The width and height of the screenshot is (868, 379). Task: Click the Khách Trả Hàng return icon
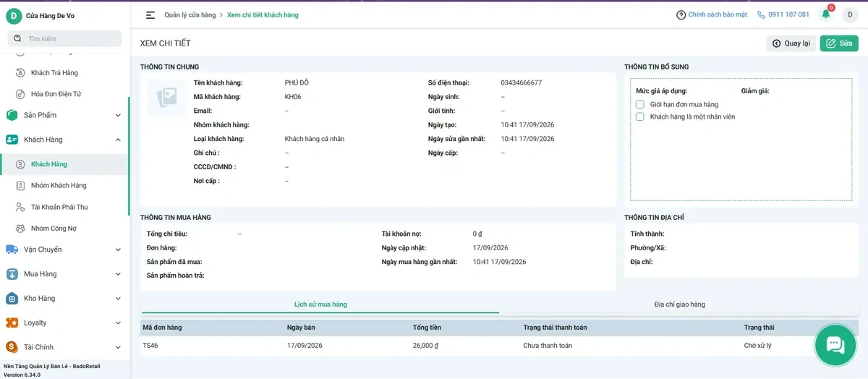[20, 73]
